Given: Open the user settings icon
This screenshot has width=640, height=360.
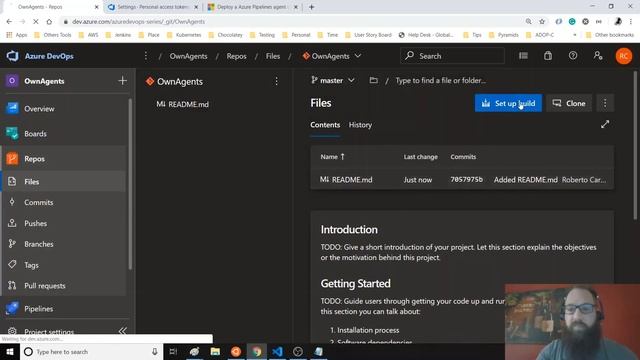Looking at the screenshot, I should click(598, 56).
